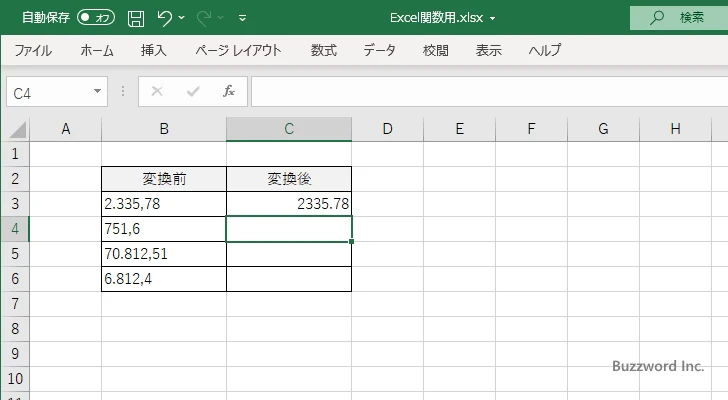
Task: Click the Insert Function fx icon
Action: click(x=229, y=91)
